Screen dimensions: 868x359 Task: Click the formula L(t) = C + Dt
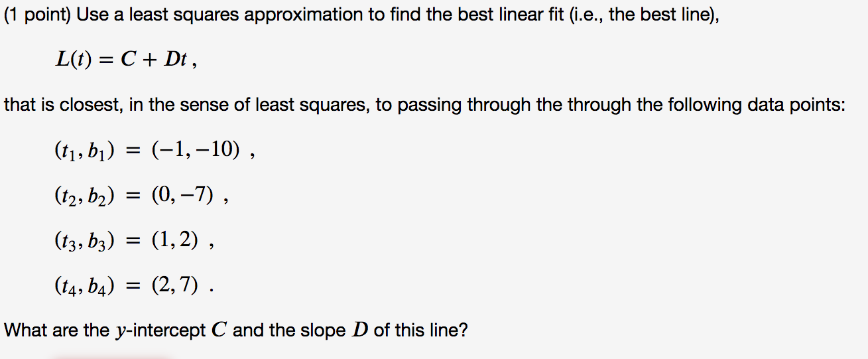(x=123, y=61)
